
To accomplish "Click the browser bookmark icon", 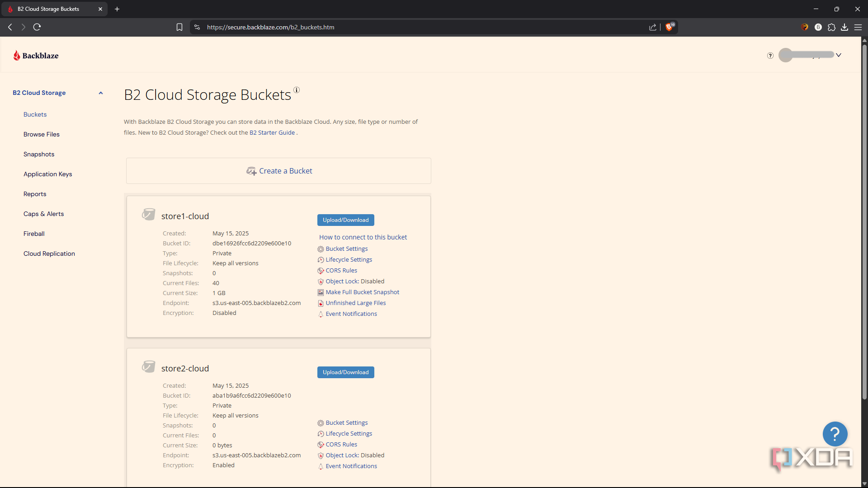I will point(179,27).
